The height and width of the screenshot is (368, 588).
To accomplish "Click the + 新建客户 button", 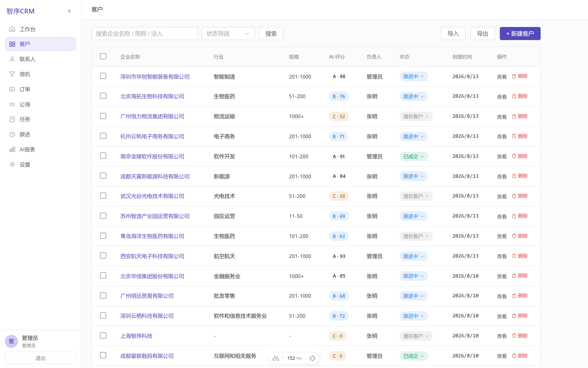I will point(520,34).
